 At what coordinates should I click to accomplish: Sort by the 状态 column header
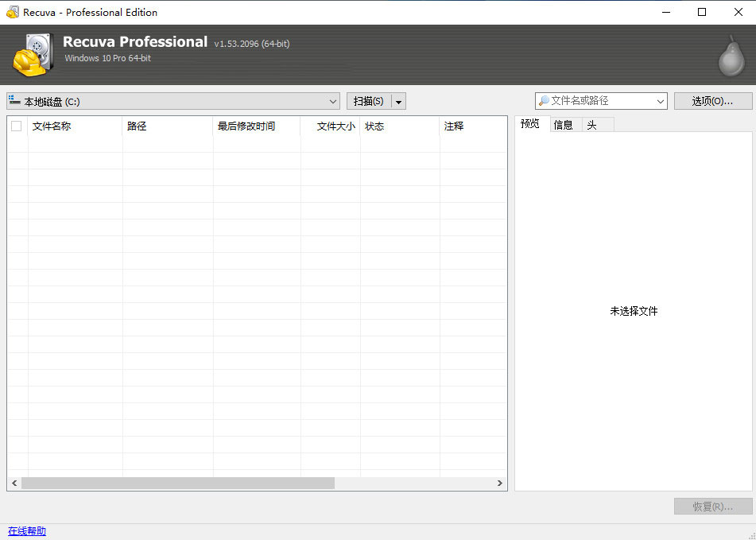tap(400, 126)
